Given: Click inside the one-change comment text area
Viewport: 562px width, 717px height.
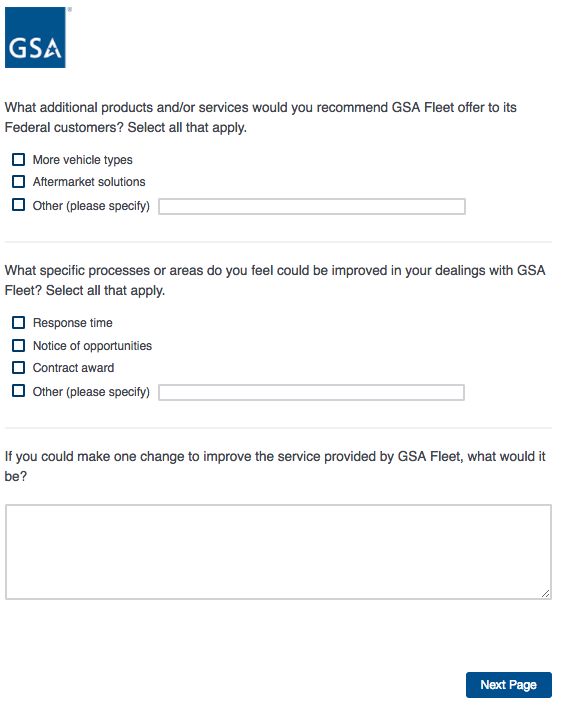Looking at the screenshot, I should point(278,552).
